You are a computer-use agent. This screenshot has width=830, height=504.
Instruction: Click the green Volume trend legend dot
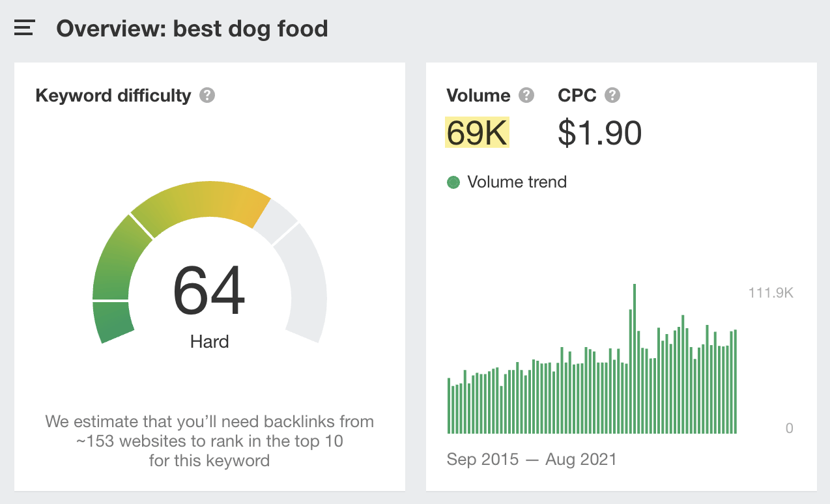(453, 182)
